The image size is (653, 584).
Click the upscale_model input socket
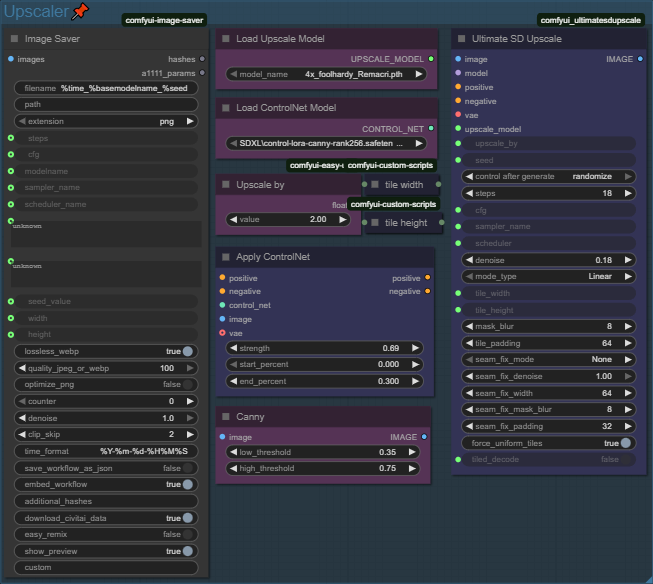(458, 129)
